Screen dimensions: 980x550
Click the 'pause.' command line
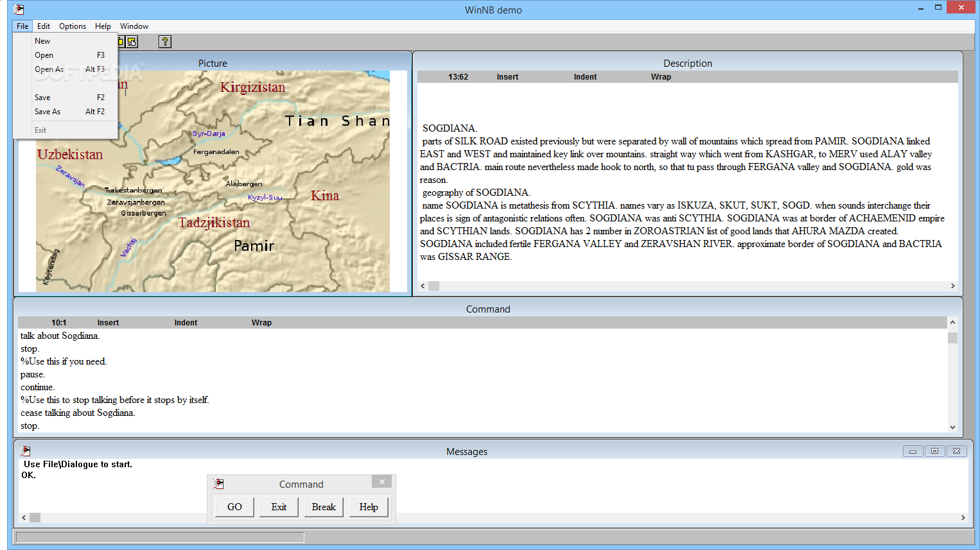coord(33,375)
